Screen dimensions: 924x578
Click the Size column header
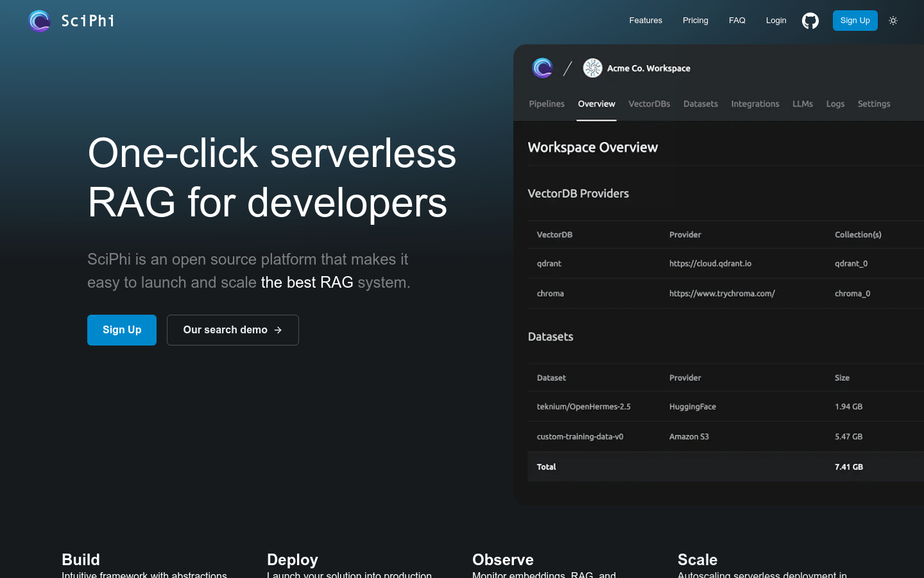click(x=843, y=378)
